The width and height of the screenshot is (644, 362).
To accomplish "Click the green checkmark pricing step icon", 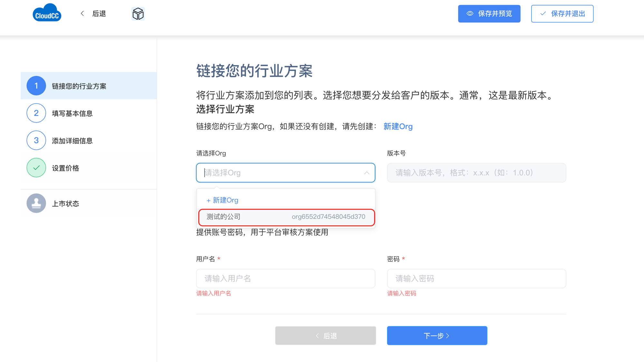I will click(x=36, y=168).
